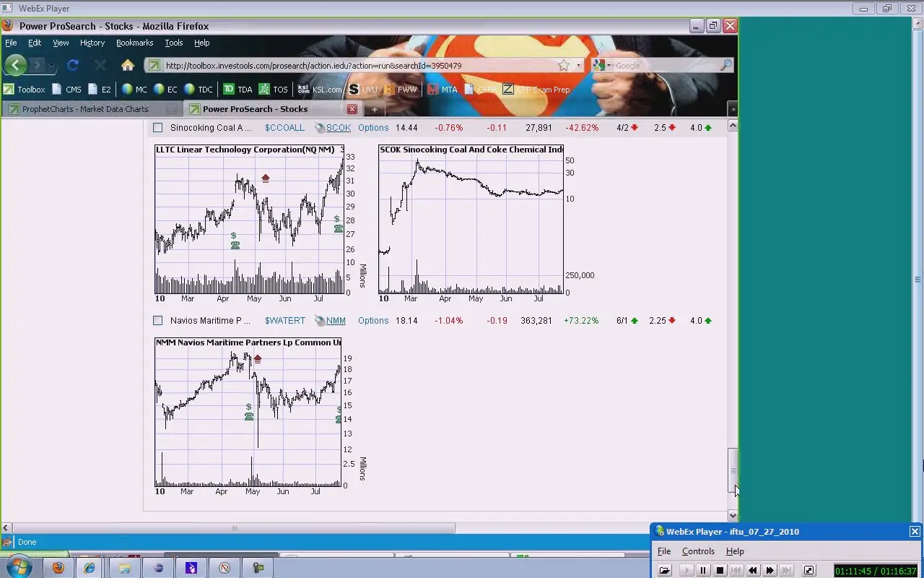Image resolution: width=924 pixels, height=578 pixels.
Task: Rewind the WebEx recording
Action: pos(753,570)
